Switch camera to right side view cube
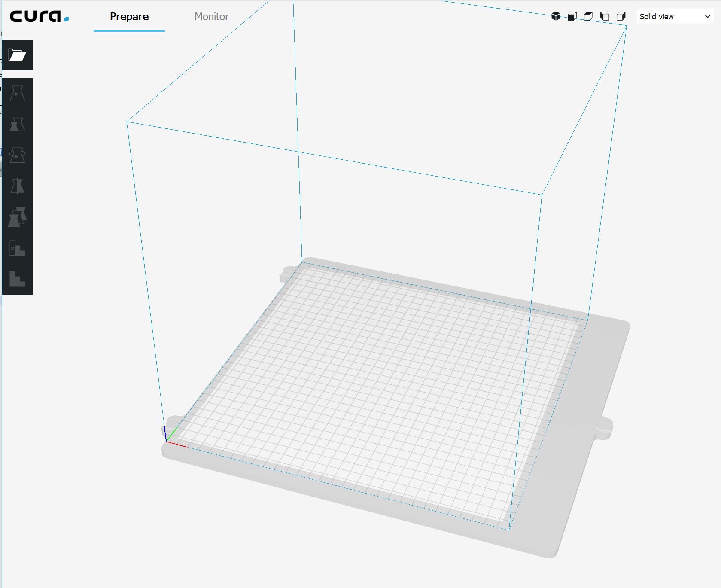This screenshot has height=588, width=721. [621, 16]
